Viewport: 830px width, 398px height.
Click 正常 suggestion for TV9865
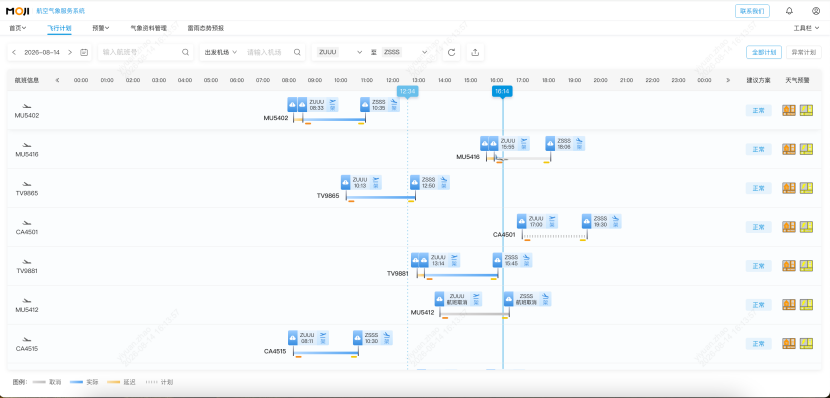coord(759,188)
